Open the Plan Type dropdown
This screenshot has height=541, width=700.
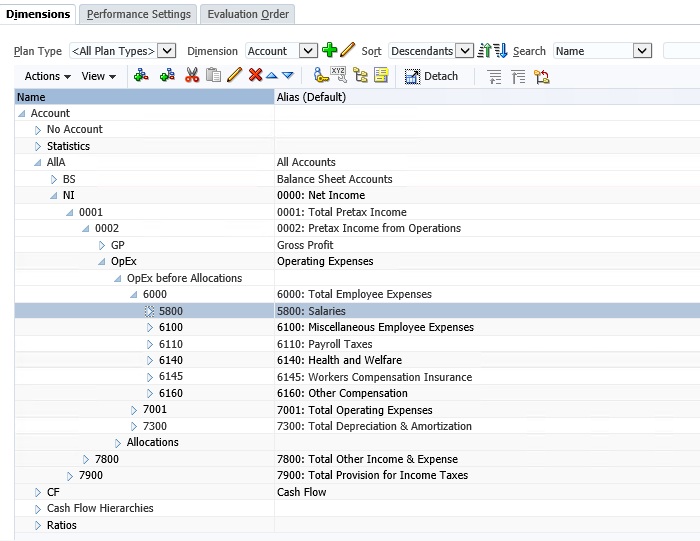167,51
